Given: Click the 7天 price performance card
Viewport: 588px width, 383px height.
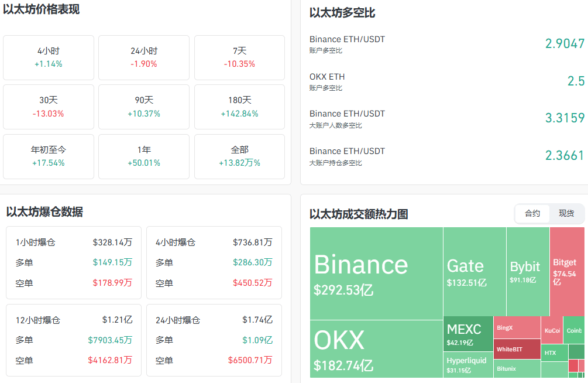Looking at the screenshot, I should pos(239,57).
